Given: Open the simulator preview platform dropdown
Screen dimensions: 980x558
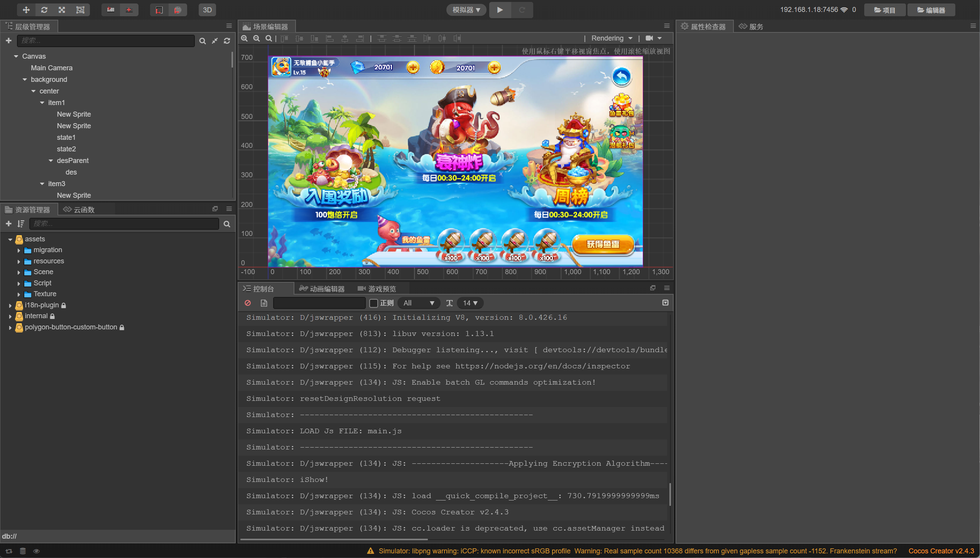Looking at the screenshot, I should (466, 10).
